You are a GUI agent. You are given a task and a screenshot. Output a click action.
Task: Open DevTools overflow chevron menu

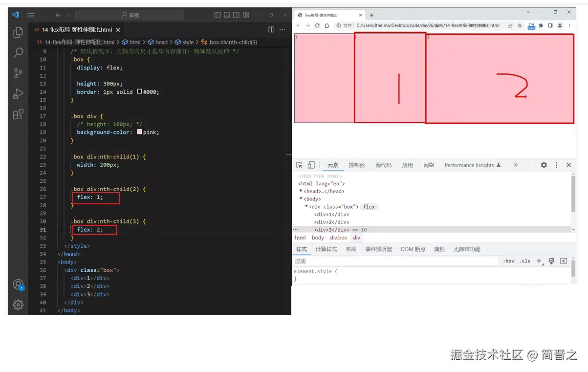pos(516,165)
